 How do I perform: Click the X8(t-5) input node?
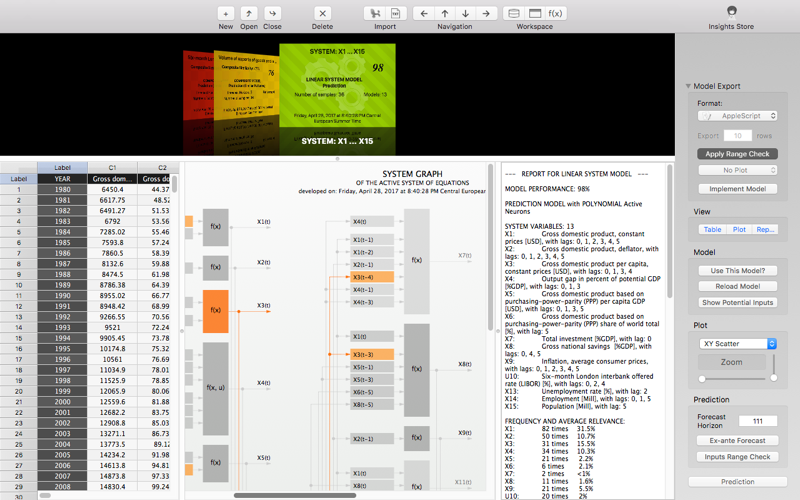tap(372, 405)
